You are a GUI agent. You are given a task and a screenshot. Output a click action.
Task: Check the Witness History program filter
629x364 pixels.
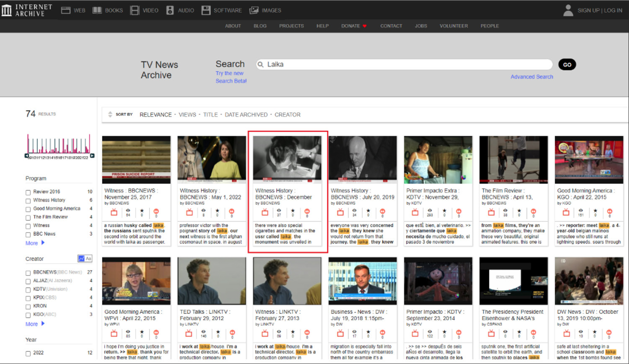tap(28, 201)
